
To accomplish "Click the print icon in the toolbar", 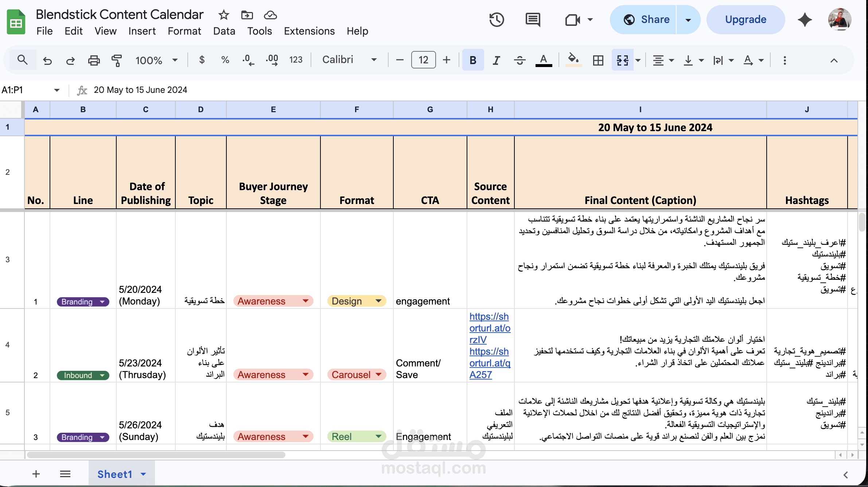I will pyautogui.click(x=94, y=60).
